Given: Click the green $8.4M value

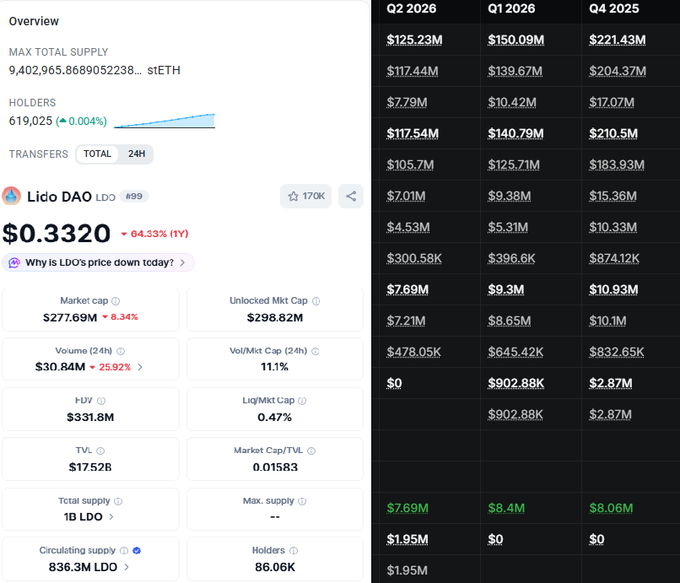Looking at the screenshot, I should [x=506, y=508].
